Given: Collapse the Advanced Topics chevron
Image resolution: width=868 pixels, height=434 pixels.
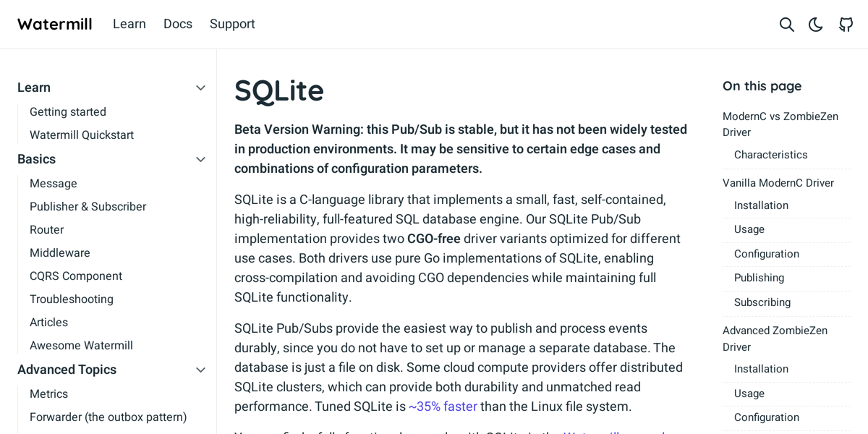Looking at the screenshot, I should (x=200, y=370).
